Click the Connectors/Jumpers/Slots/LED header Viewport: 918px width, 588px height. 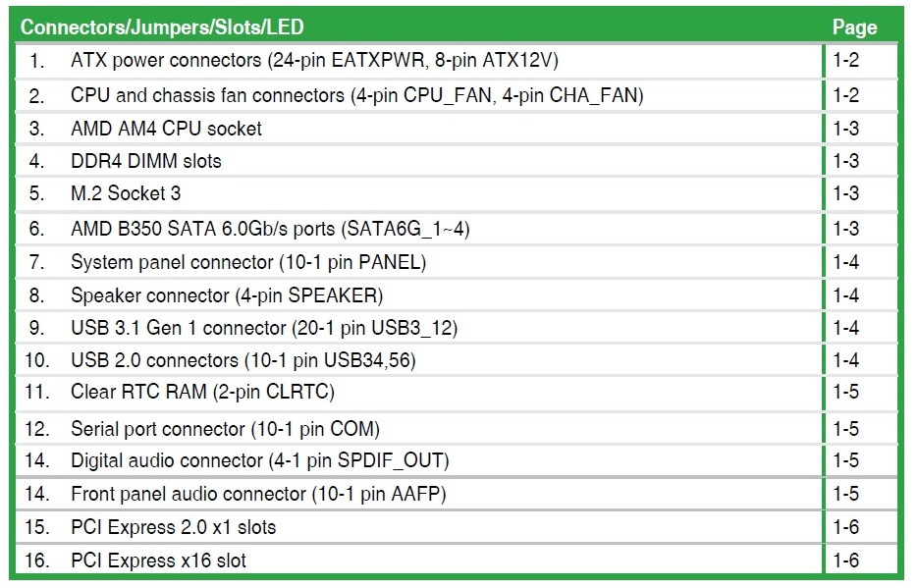(162, 27)
